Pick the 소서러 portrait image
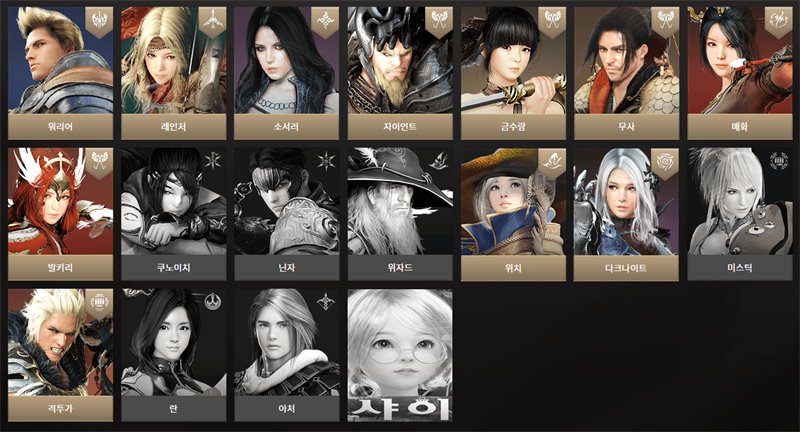The height and width of the screenshot is (432, 800). pyautogui.click(x=286, y=60)
